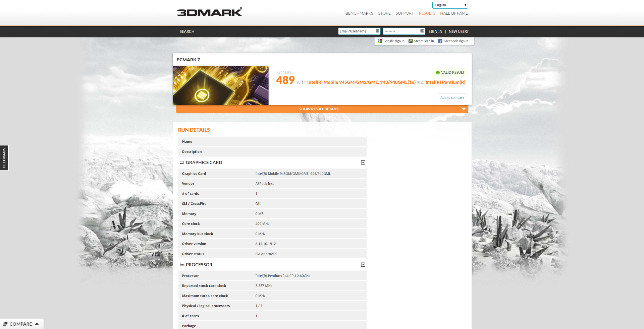644x329 pixels.
Task: Click the 3DMARK logo
Action: pyautogui.click(x=209, y=12)
